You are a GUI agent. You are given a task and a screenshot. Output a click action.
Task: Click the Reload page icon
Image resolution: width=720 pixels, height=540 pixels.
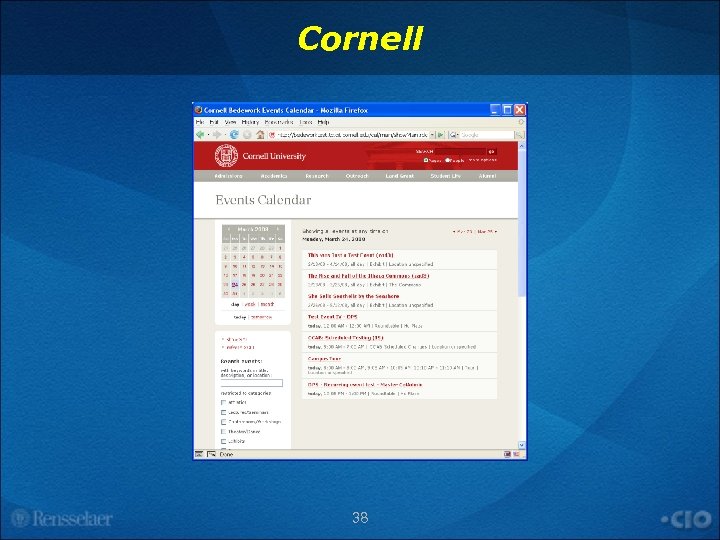(x=234, y=135)
